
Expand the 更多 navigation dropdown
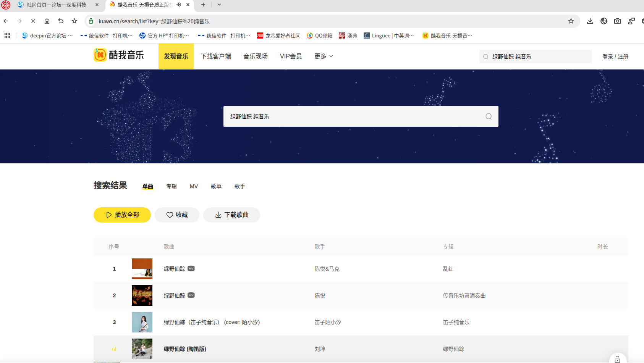tap(323, 56)
